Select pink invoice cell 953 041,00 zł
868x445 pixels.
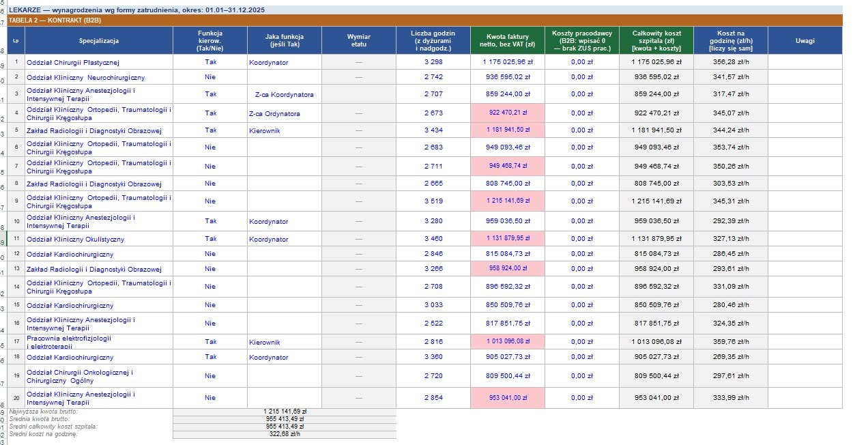508,398
